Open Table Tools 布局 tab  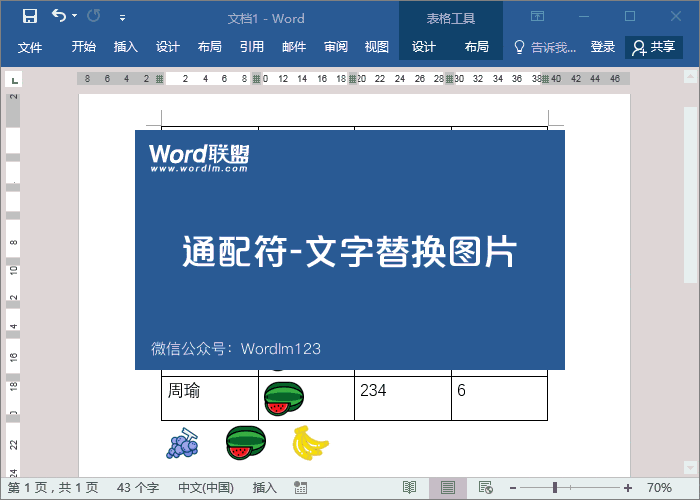point(476,46)
